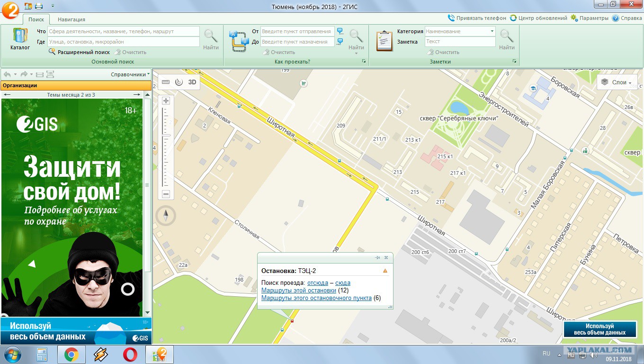Screen dimensions: 644x364
Task: Click the warning triangle in stop popup
Action: (385, 271)
